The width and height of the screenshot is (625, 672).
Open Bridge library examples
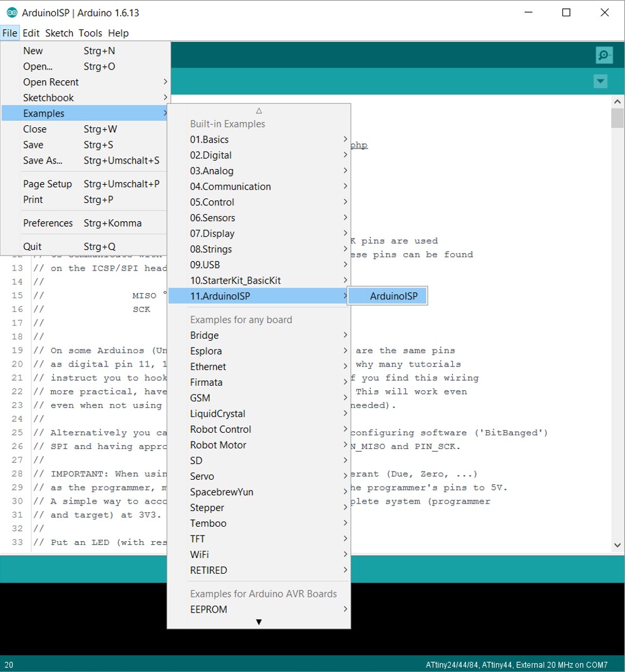259,335
